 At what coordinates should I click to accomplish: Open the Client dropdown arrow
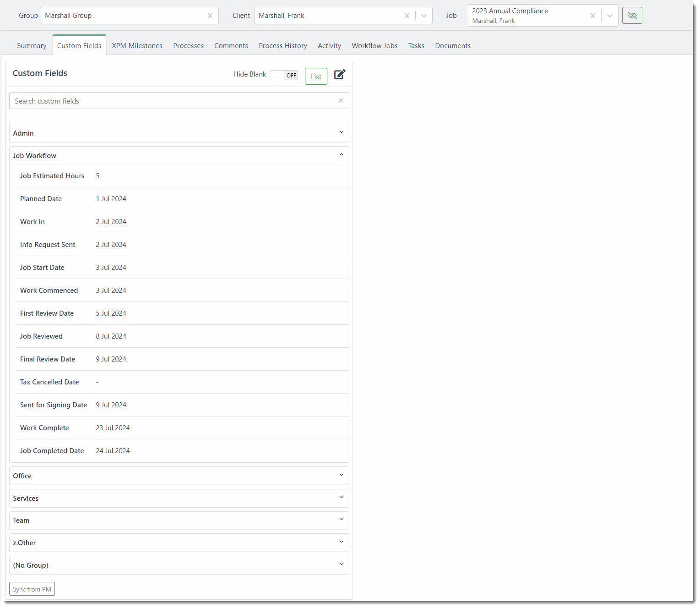click(x=424, y=16)
